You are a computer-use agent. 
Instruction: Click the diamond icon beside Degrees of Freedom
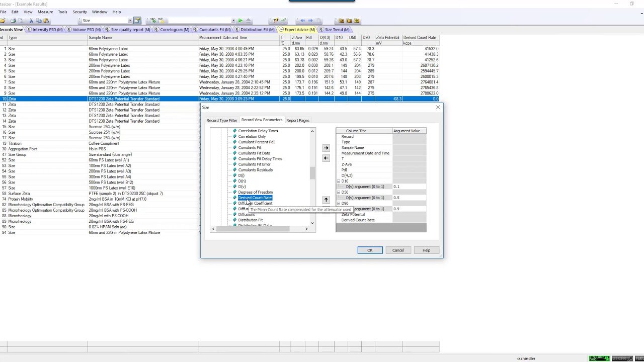pyautogui.click(x=234, y=192)
